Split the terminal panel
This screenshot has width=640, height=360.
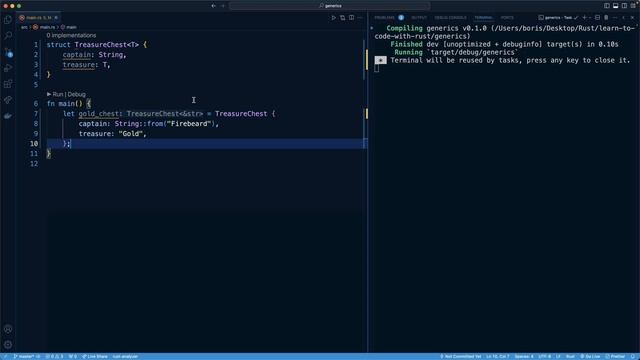[x=597, y=18]
